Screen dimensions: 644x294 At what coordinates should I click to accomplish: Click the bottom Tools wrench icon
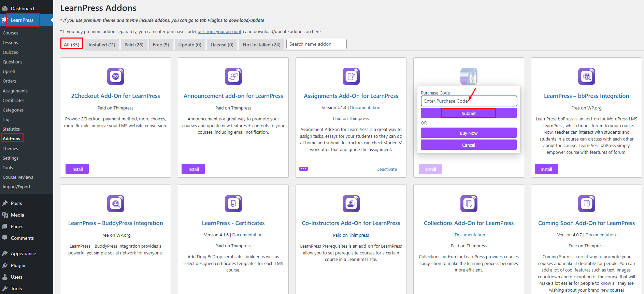pos(5,289)
